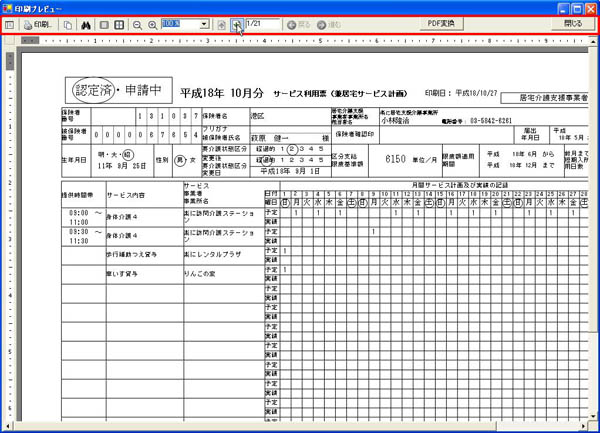Click the 楽にレンタルプラザ provider name
Image resolution: width=600 pixels, height=433 pixels.
pyautogui.click(x=212, y=254)
